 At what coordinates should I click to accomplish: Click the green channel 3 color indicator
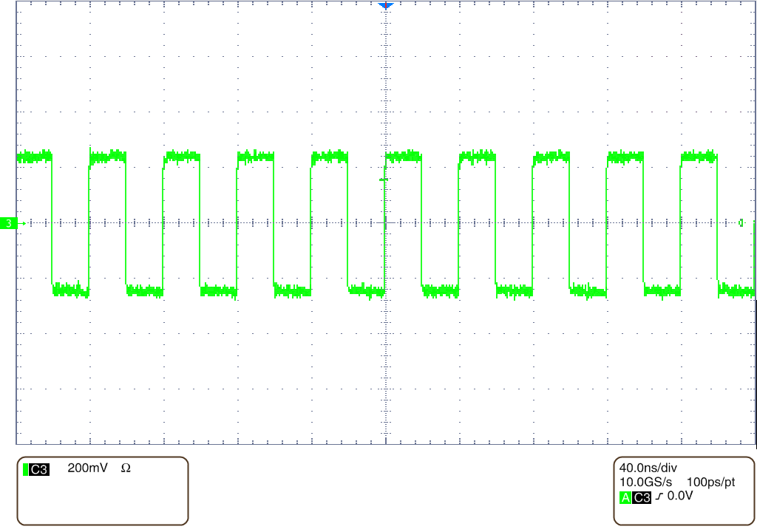tap(24, 468)
